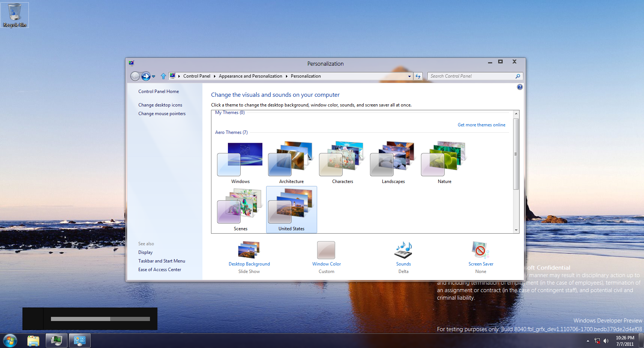The image size is (644, 348).
Task: Click the Window Color link
Action: coord(326,264)
